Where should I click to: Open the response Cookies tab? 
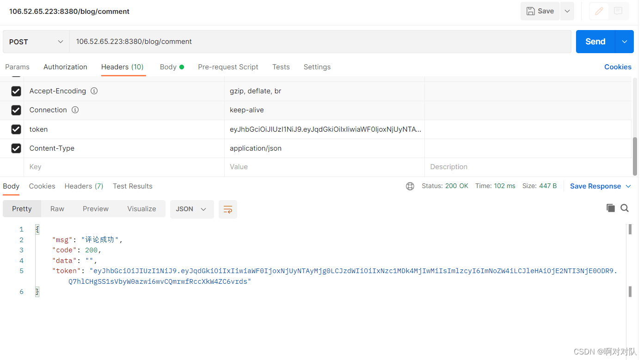coord(42,186)
